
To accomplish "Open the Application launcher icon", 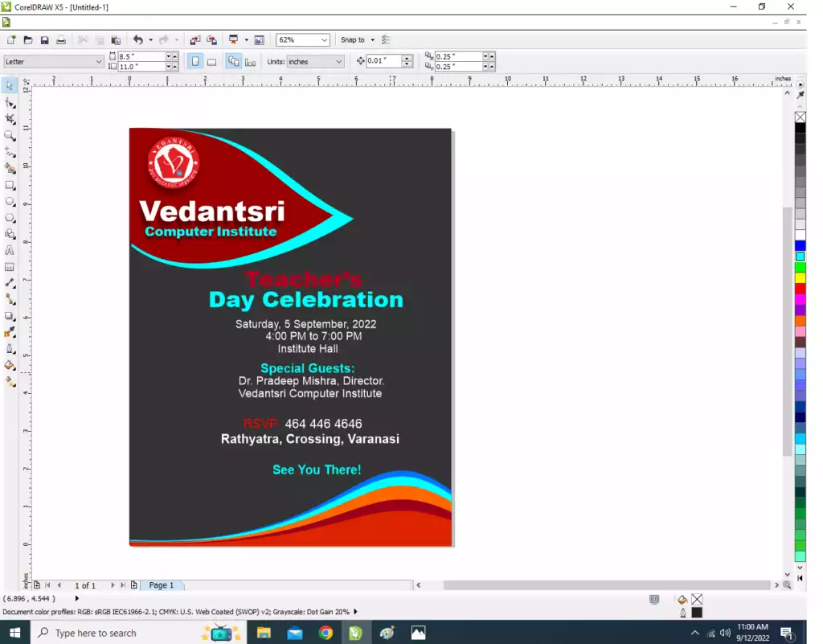I will click(x=234, y=40).
